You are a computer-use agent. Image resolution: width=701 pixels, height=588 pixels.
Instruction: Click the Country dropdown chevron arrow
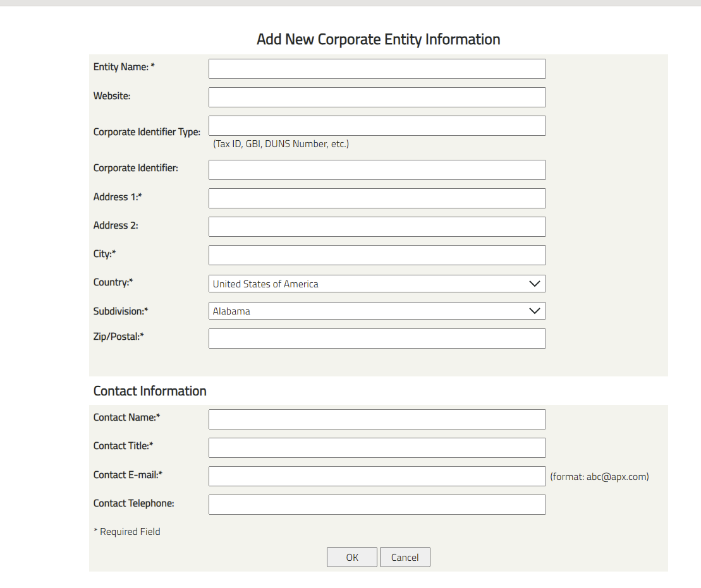(x=534, y=284)
